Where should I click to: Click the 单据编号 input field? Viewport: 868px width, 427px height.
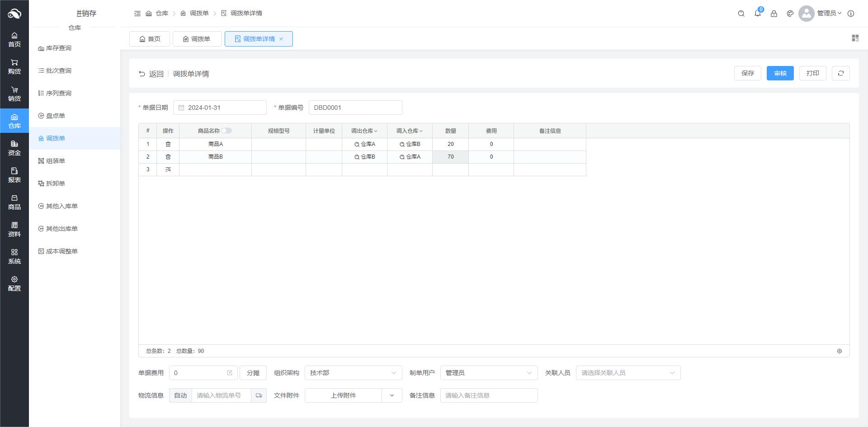click(x=355, y=108)
